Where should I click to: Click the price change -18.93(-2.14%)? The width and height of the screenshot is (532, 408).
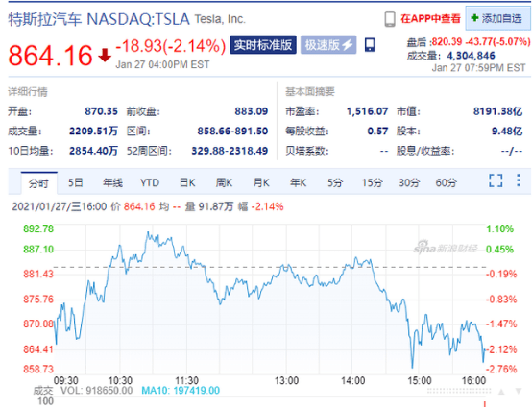tap(171, 46)
